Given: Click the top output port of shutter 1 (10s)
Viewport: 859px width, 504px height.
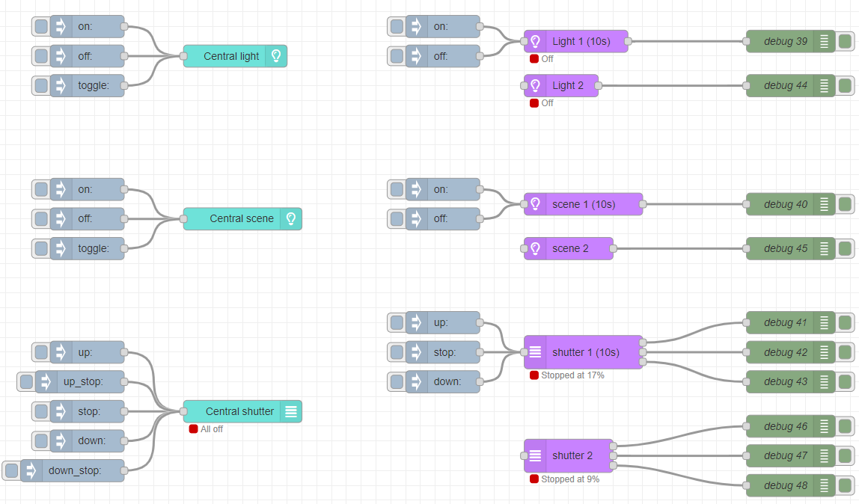Looking at the screenshot, I should coord(643,342).
